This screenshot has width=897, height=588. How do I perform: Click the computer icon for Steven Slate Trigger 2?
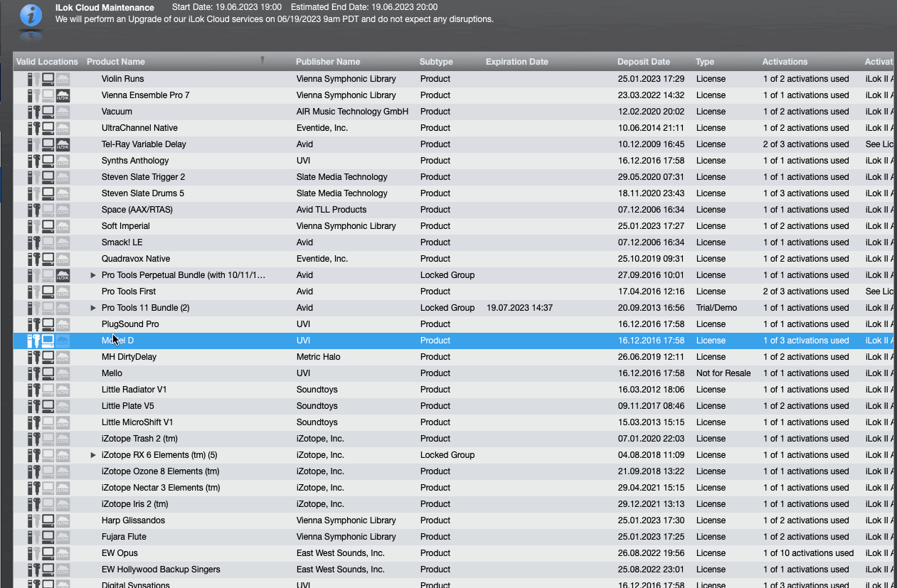[x=48, y=177]
